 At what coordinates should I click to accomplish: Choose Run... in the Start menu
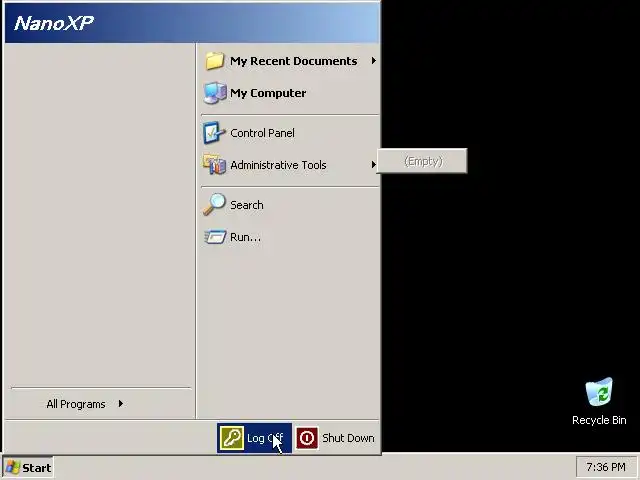[x=290, y=237]
